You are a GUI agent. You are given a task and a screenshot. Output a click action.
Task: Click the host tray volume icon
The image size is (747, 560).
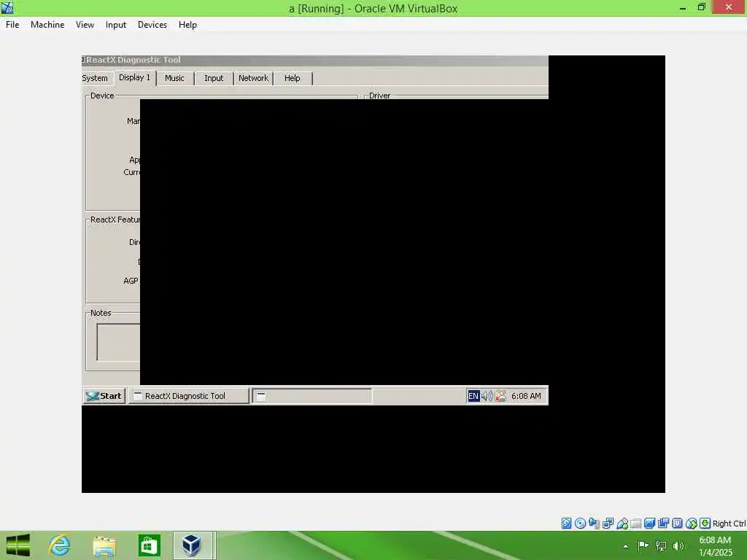(x=678, y=545)
